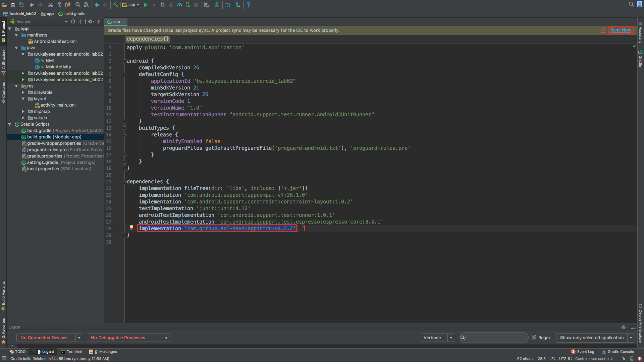Image resolution: width=644 pixels, height=362 pixels.
Task: Open the Structure side tab
Action: coord(3,62)
